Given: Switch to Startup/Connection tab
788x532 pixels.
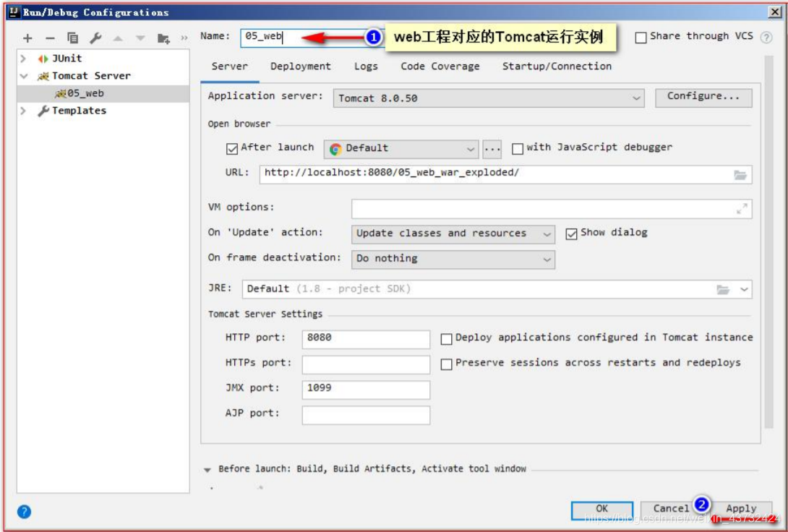Looking at the screenshot, I should [x=557, y=66].
